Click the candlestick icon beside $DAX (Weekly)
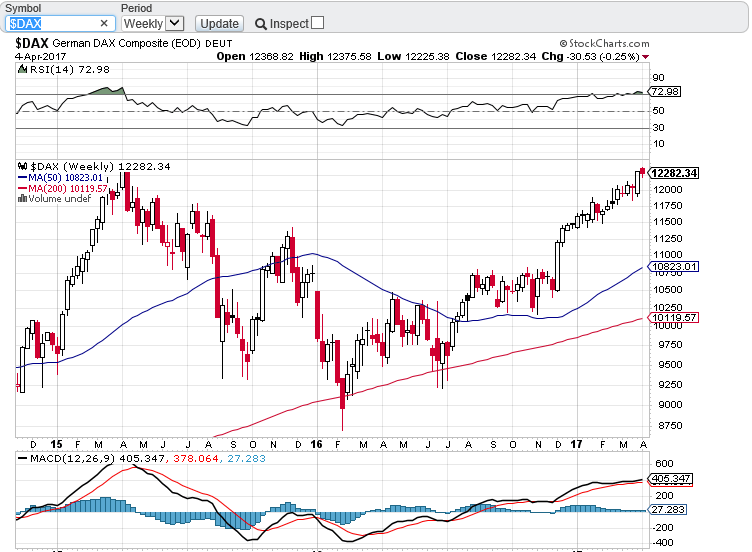 23,166
